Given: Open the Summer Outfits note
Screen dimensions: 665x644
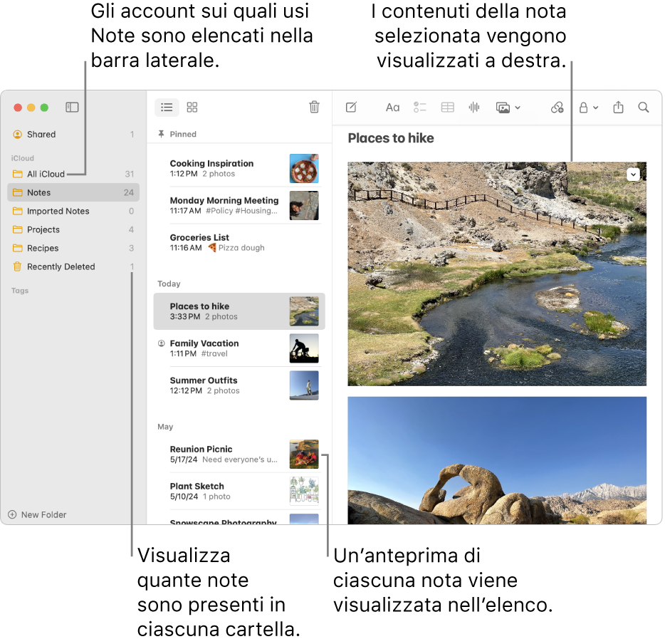Looking at the screenshot, I should click(x=239, y=385).
